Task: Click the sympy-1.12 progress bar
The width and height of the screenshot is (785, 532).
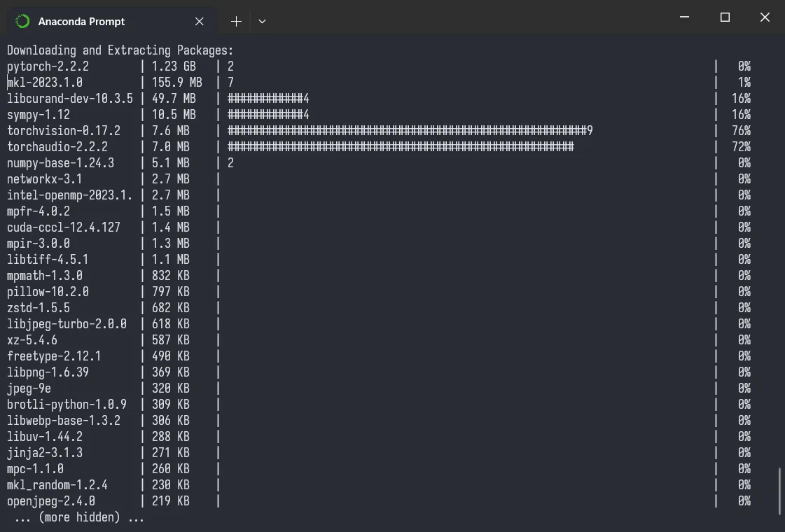Action: point(268,115)
